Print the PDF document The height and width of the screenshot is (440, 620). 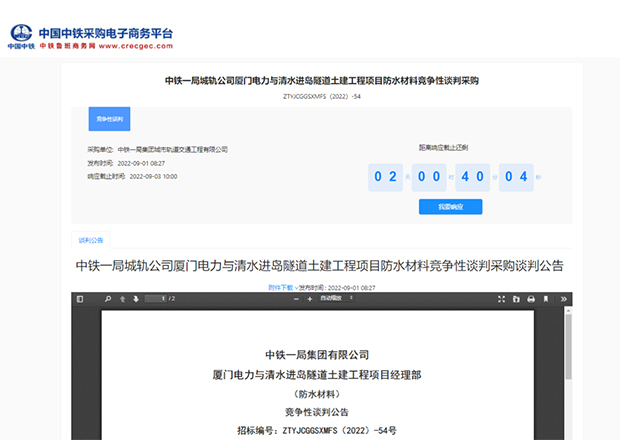pyautogui.click(x=531, y=299)
